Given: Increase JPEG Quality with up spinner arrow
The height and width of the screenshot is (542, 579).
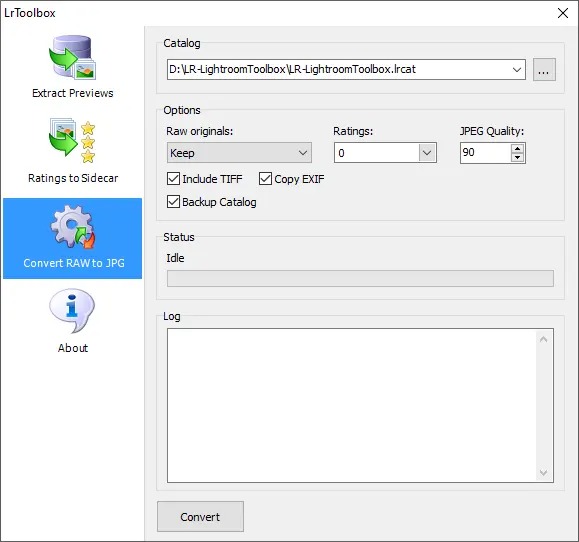Looking at the screenshot, I should 518,148.
